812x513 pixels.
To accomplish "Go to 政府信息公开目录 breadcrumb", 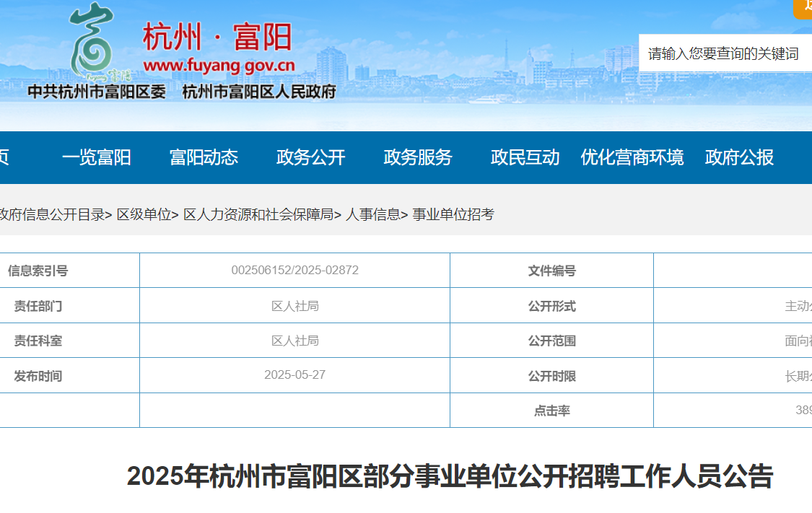I will tap(52, 214).
